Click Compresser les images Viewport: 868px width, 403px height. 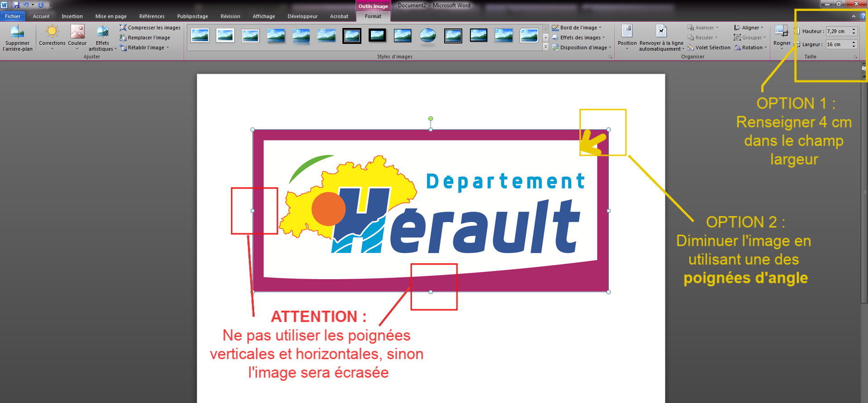tap(150, 28)
